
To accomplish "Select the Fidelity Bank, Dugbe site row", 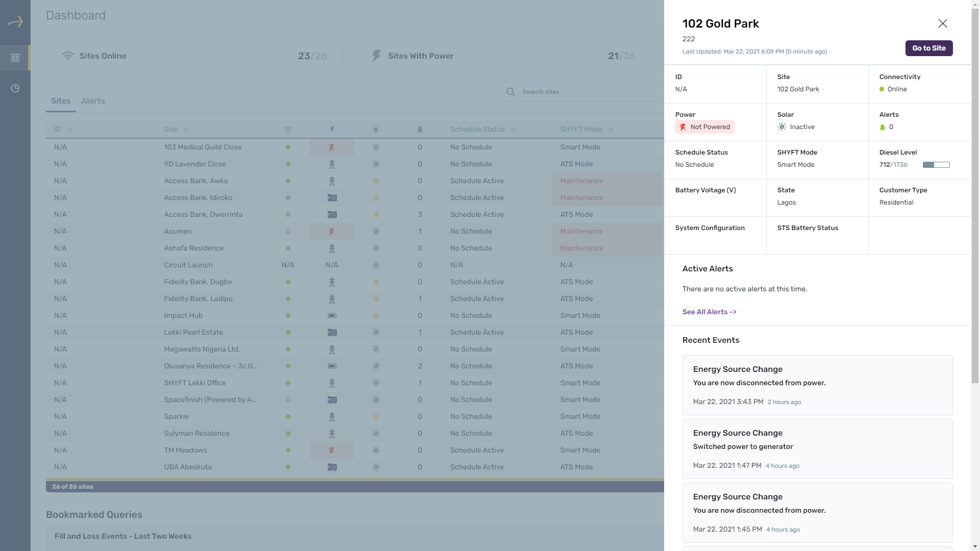I will [x=355, y=282].
